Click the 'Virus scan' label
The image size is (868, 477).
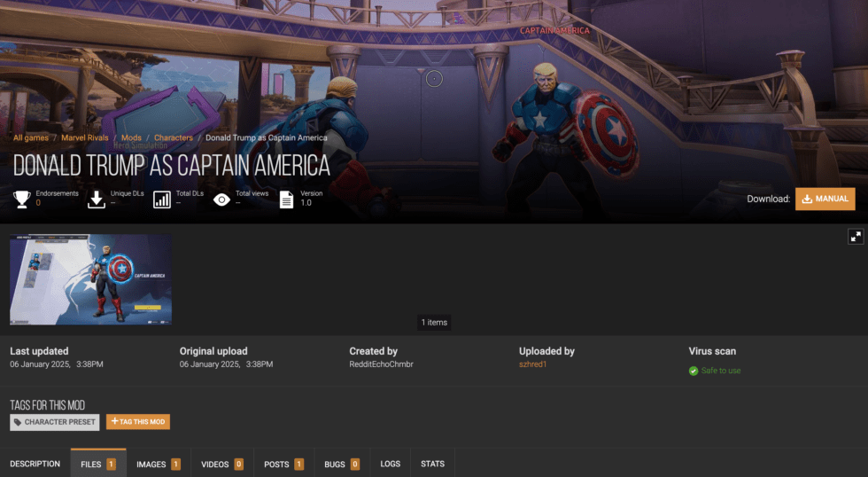(712, 351)
